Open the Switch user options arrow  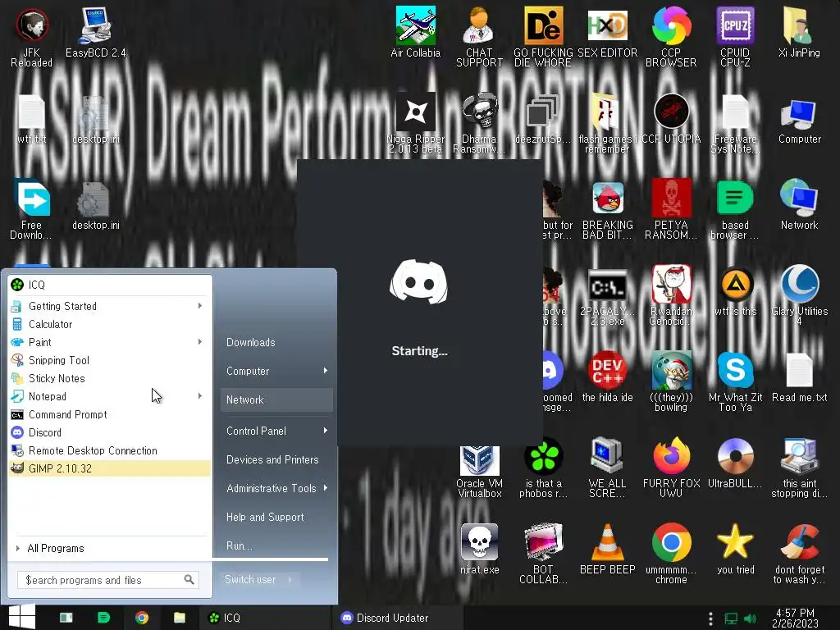(290, 579)
